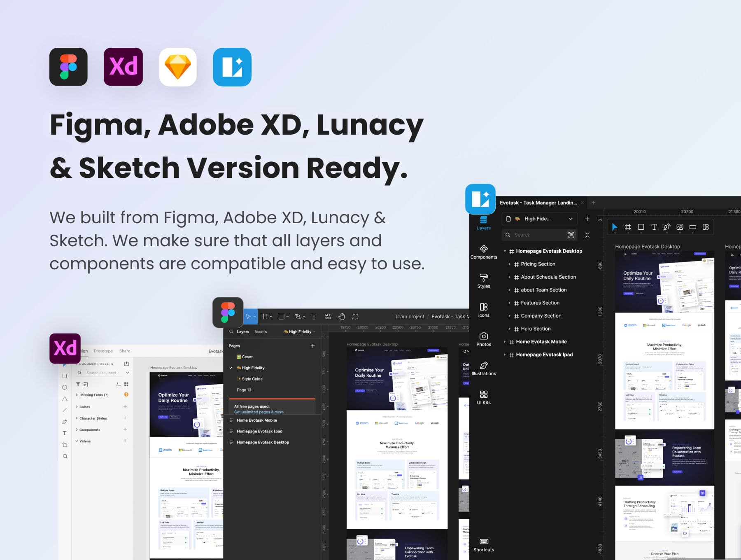Select Home Evotask Mobile layer in Figma
Screen dimensions: 741x560
pyautogui.click(x=257, y=420)
